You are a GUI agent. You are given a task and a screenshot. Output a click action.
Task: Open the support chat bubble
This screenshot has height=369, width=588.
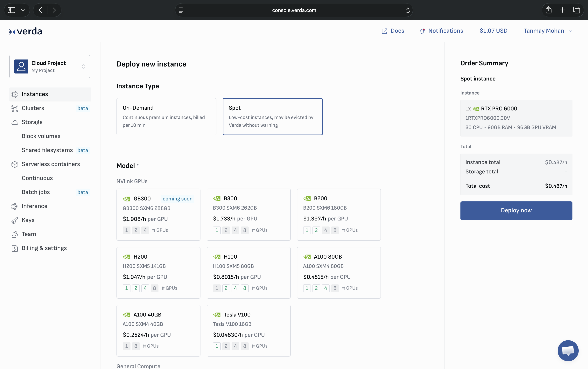(568, 351)
